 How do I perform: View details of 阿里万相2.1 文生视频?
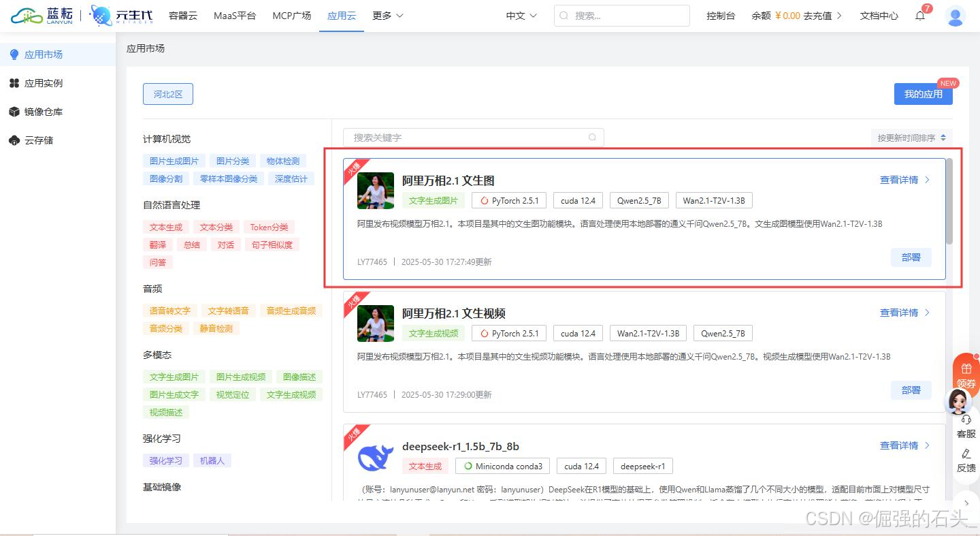(904, 313)
